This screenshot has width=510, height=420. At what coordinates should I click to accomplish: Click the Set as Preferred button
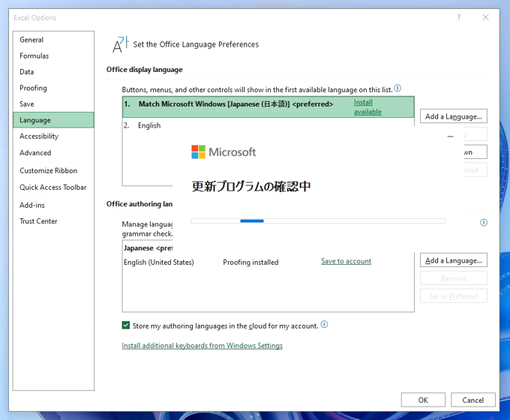coord(454,296)
